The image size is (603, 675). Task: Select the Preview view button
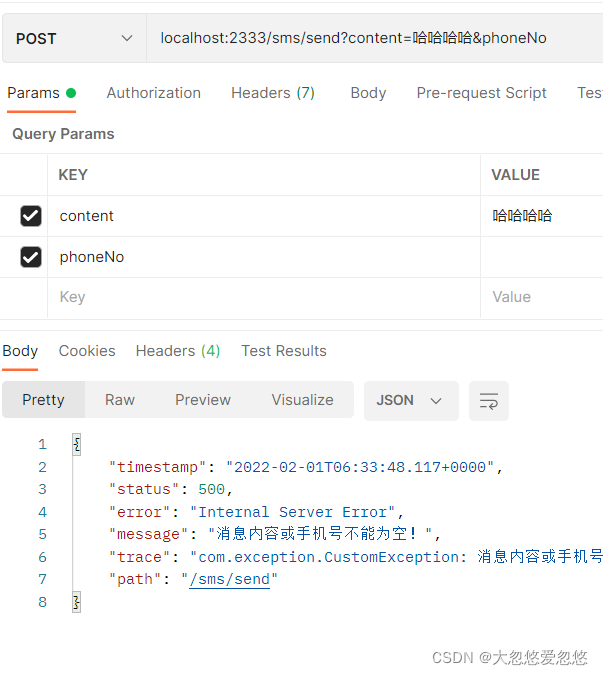[x=203, y=400]
